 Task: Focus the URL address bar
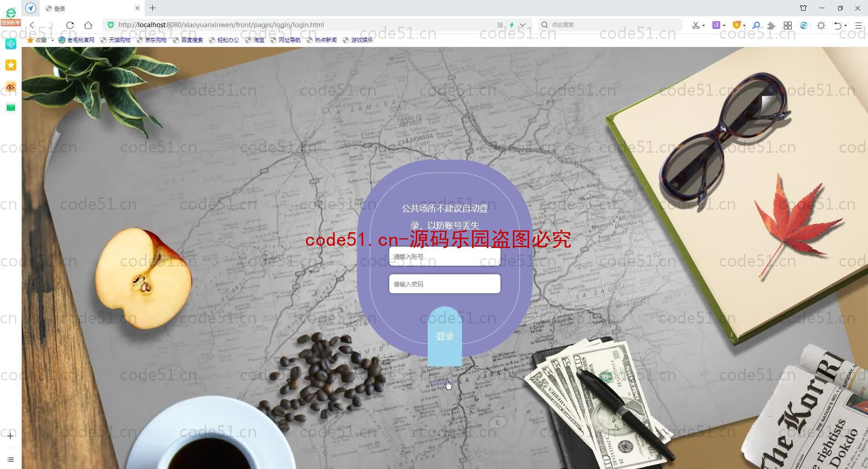coord(298,25)
